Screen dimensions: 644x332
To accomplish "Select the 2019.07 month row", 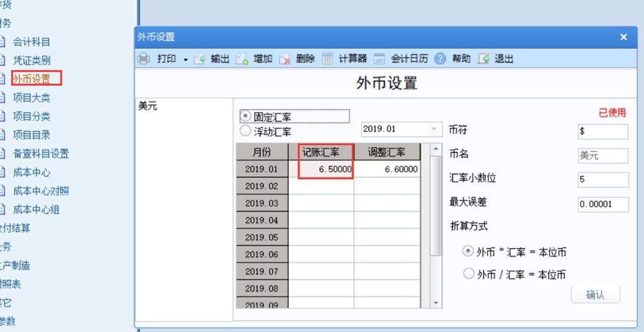I will [262, 271].
